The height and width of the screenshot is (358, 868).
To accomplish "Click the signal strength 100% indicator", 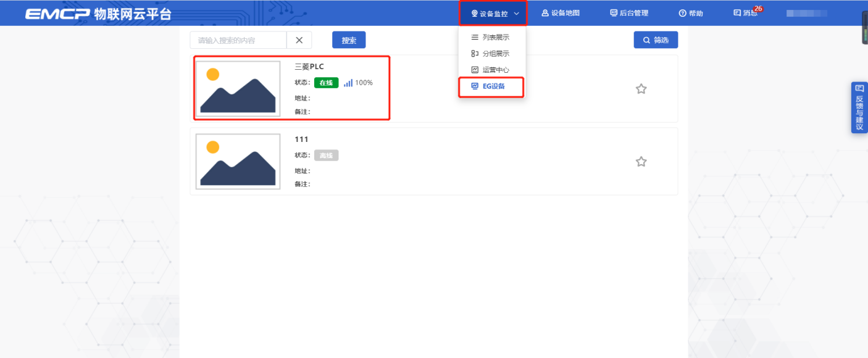I will [358, 83].
